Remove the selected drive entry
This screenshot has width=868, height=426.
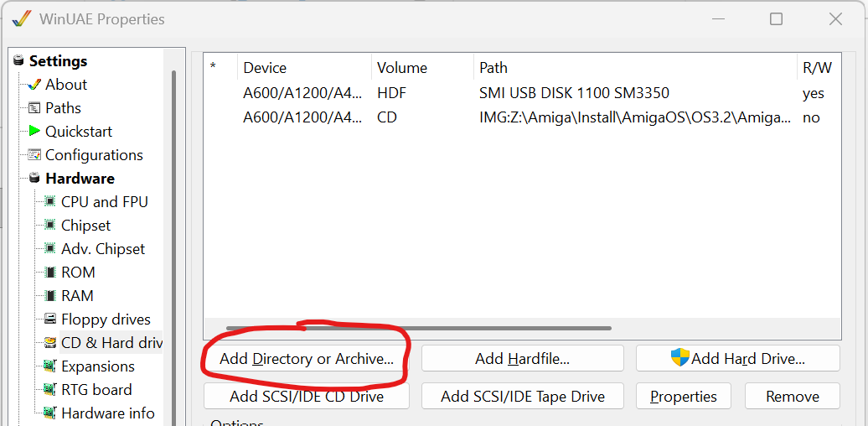pyautogui.click(x=792, y=397)
